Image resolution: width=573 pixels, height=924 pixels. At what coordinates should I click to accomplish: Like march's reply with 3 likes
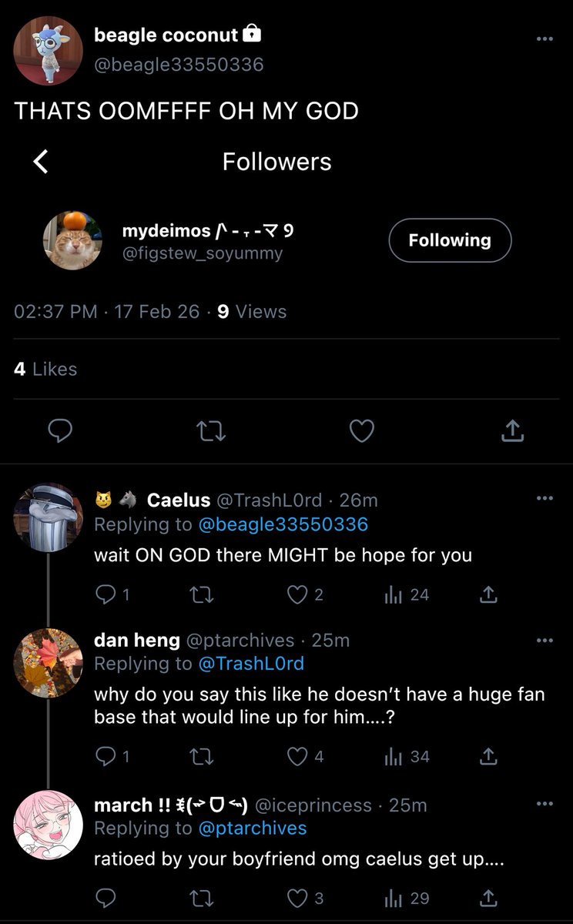[x=304, y=898]
